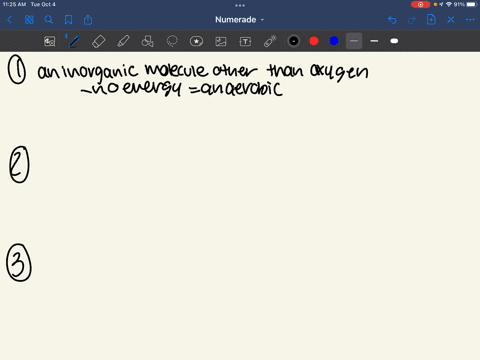Add a new page

(x=431, y=20)
